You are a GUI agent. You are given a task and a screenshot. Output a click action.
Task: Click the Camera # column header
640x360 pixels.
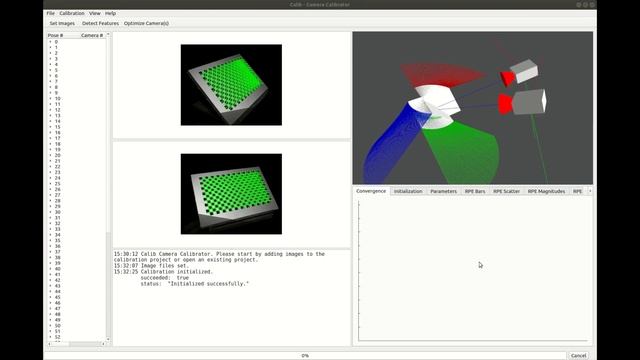coord(92,36)
